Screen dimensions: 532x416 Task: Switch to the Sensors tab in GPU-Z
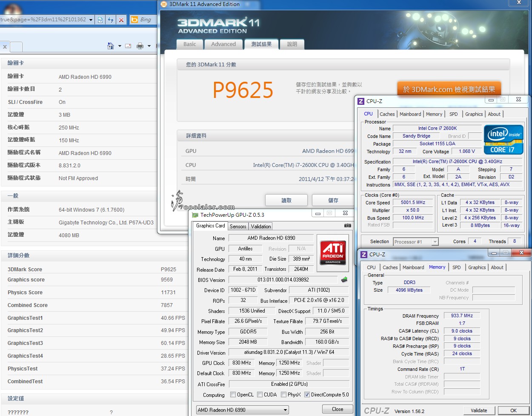click(x=238, y=227)
